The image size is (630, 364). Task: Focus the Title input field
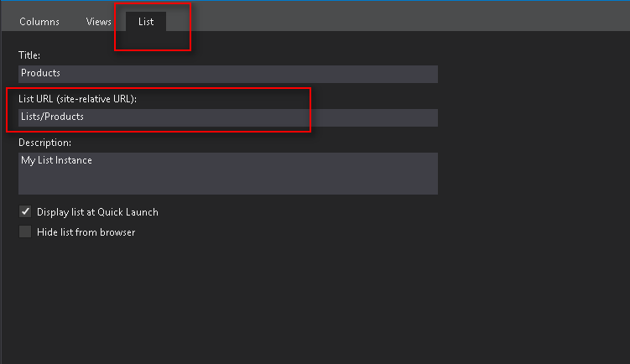(227, 74)
